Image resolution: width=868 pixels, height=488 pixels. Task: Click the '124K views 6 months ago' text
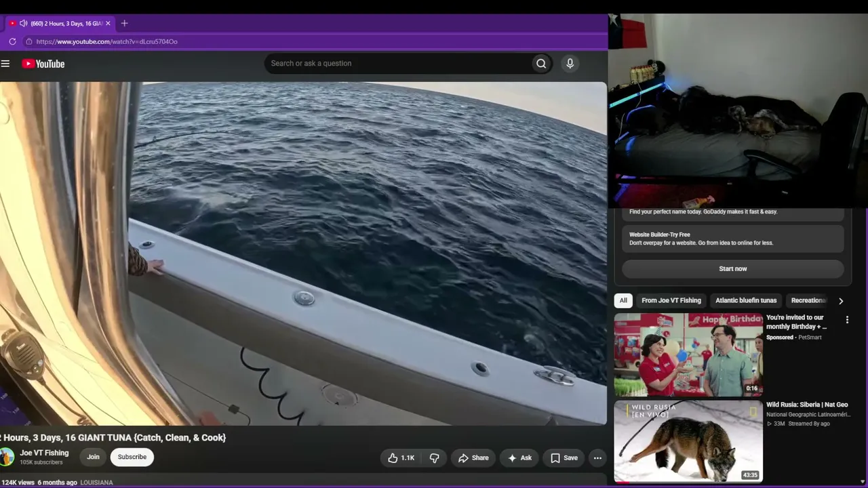(x=39, y=483)
